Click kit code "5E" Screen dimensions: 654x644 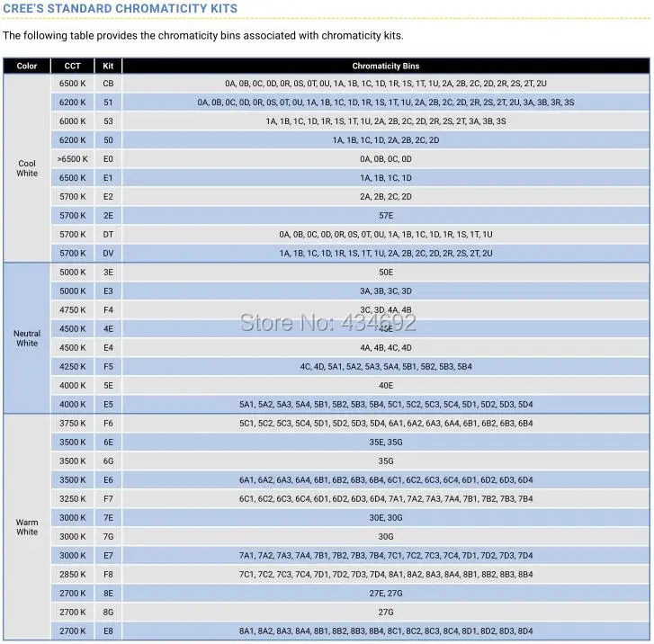(x=108, y=385)
